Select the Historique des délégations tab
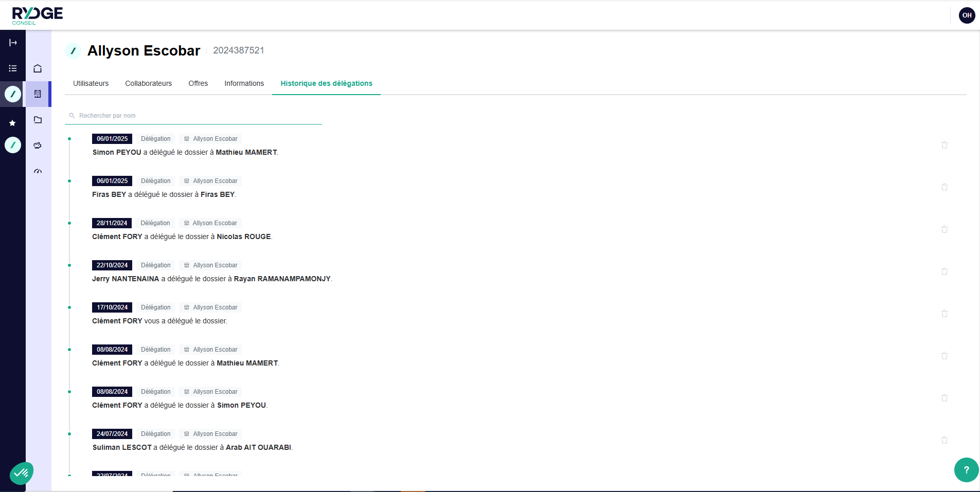Screen dimensions: 980x492 click(326, 83)
